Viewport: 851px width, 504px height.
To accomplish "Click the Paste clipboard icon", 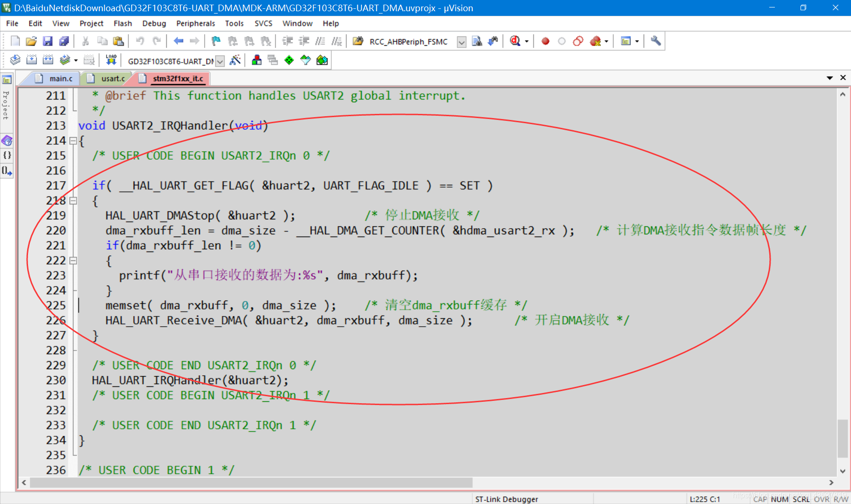I will coord(119,41).
